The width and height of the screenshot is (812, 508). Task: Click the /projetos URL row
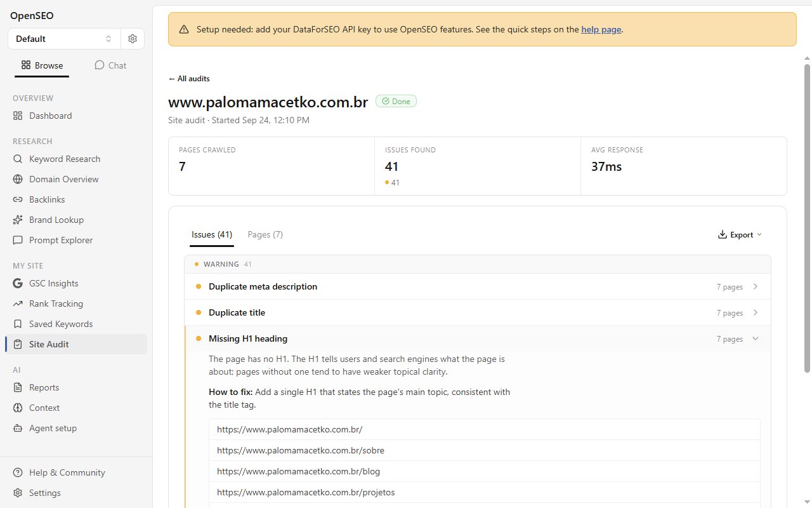pos(484,492)
